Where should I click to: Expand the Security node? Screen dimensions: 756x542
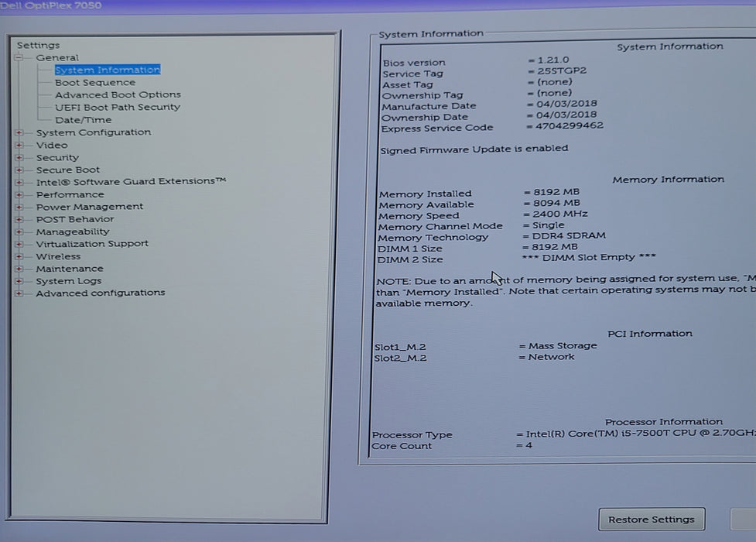tap(19, 158)
